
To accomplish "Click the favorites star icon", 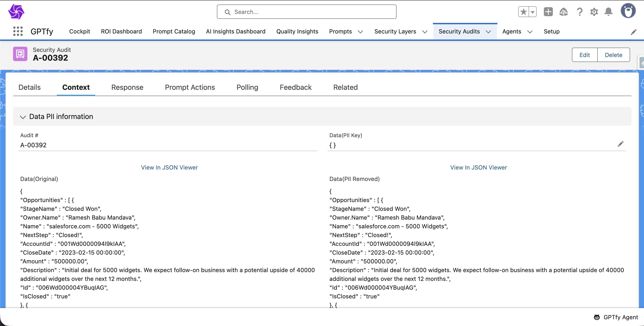I will (x=523, y=12).
